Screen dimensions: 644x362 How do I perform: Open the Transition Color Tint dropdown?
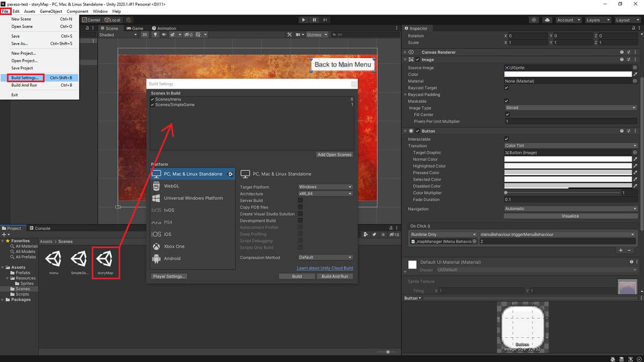(x=570, y=146)
